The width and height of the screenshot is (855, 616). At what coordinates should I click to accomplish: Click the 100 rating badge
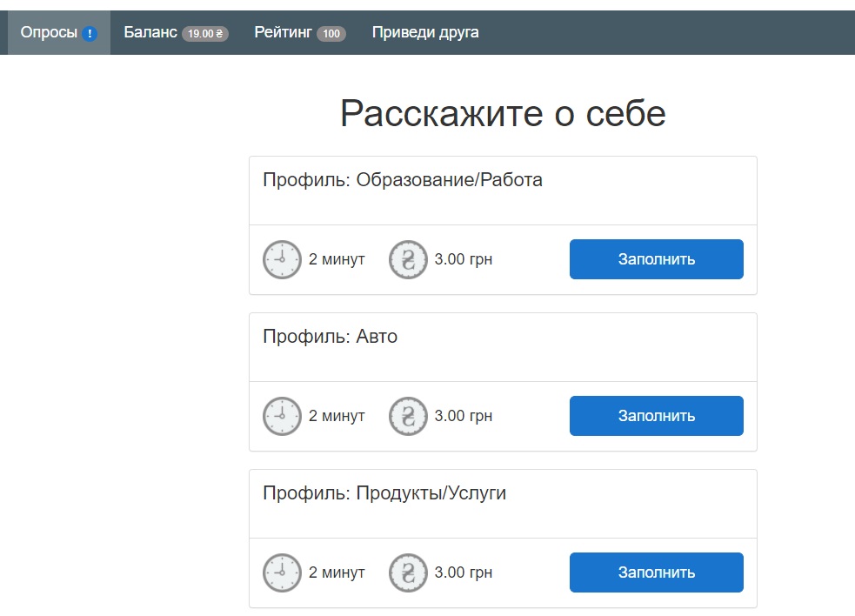pos(331,34)
